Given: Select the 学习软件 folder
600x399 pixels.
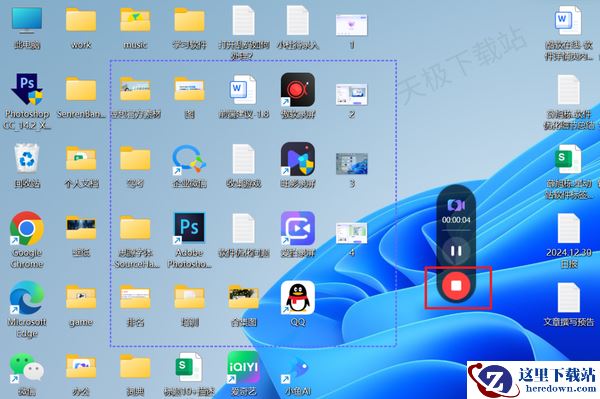Looking at the screenshot, I should 189,20.
